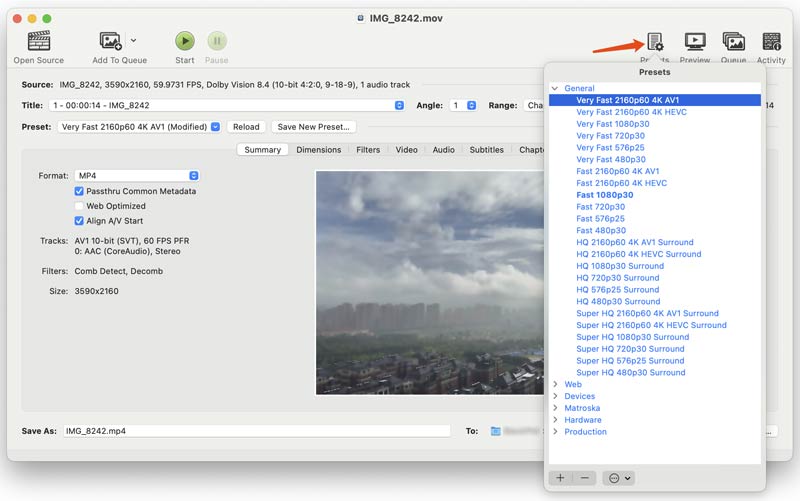Uncheck Passthru Common Metadata
This screenshot has height=501, width=800.
(x=79, y=191)
